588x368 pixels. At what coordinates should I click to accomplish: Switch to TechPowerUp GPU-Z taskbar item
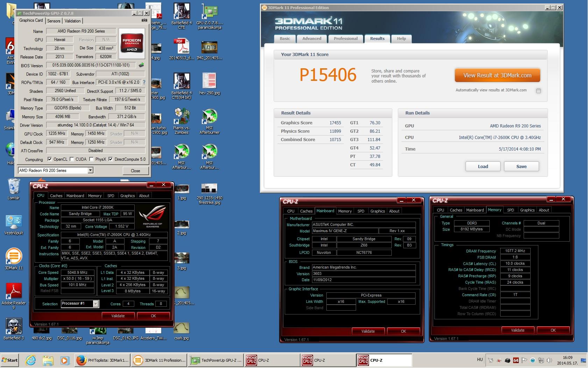click(x=216, y=360)
